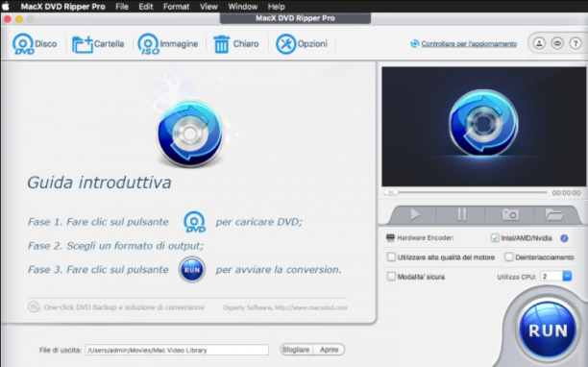Click the small RUN icon in Fase 3
Viewport: 588px width, 367px height.
192,269
